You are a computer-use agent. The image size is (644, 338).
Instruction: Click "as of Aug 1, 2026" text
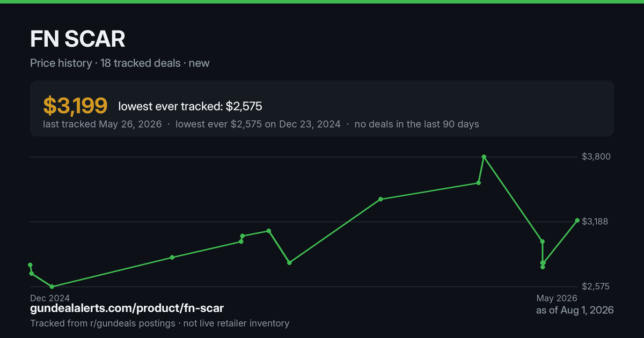[575, 310]
